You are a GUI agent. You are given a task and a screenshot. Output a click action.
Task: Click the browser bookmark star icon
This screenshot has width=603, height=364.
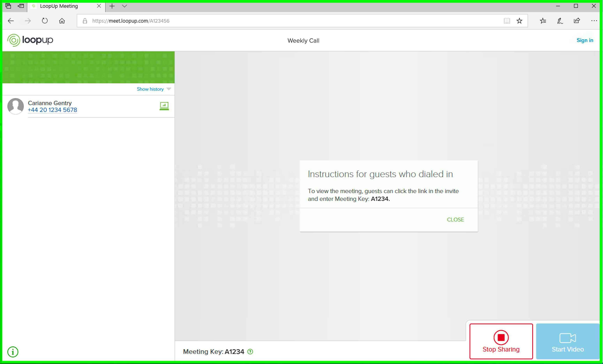click(x=519, y=21)
